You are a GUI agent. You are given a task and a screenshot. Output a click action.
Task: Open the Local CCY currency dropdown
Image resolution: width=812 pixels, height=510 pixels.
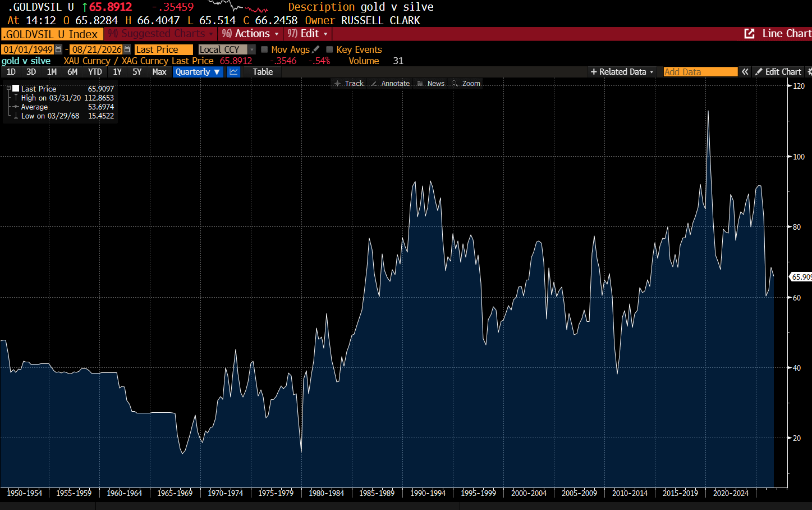coord(227,49)
